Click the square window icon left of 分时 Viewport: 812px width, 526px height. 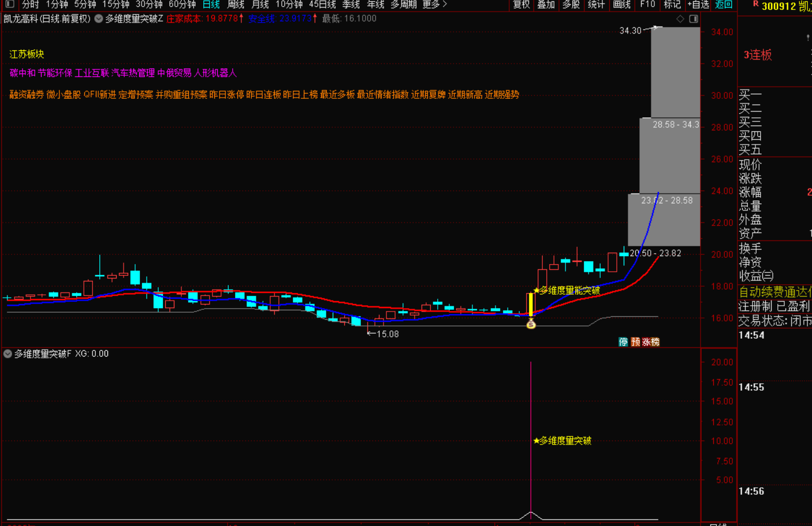pos(10,4)
